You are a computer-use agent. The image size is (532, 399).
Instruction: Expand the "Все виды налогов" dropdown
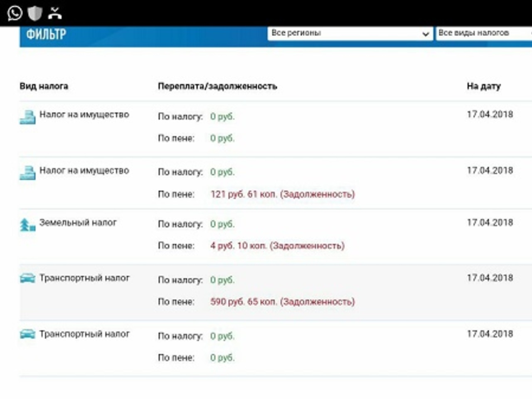[x=482, y=33]
